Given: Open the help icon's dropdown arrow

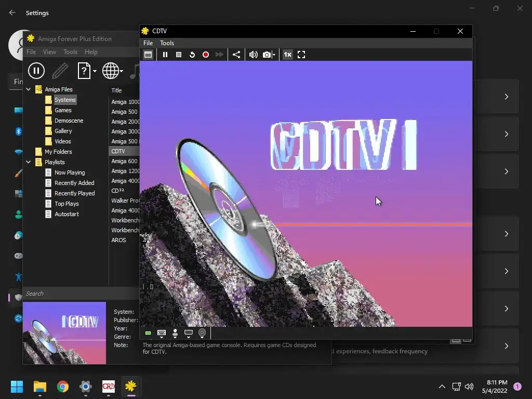Looking at the screenshot, I should pyautogui.click(x=95, y=71).
